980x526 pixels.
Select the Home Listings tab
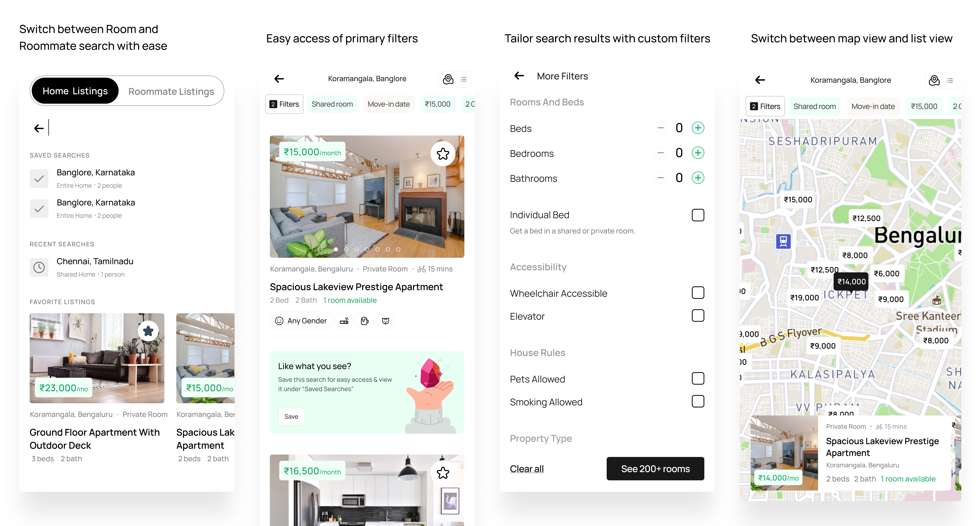click(x=75, y=91)
